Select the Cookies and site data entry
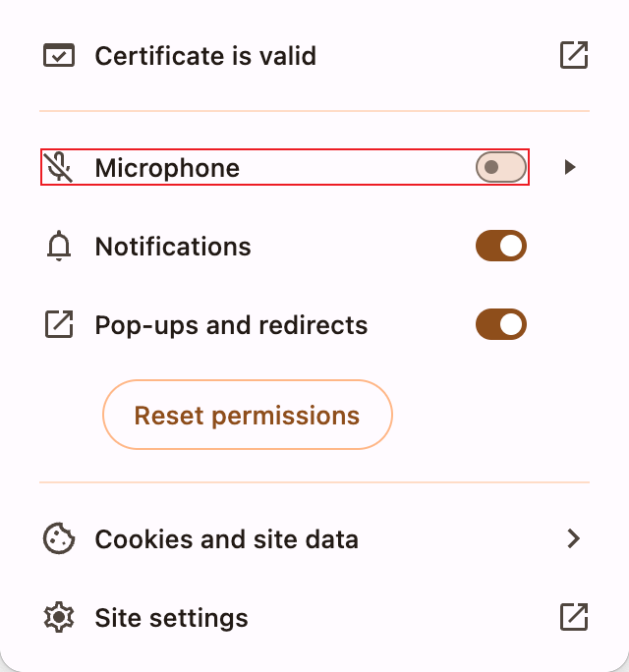This screenshot has height=672, width=629. tap(226, 538)
